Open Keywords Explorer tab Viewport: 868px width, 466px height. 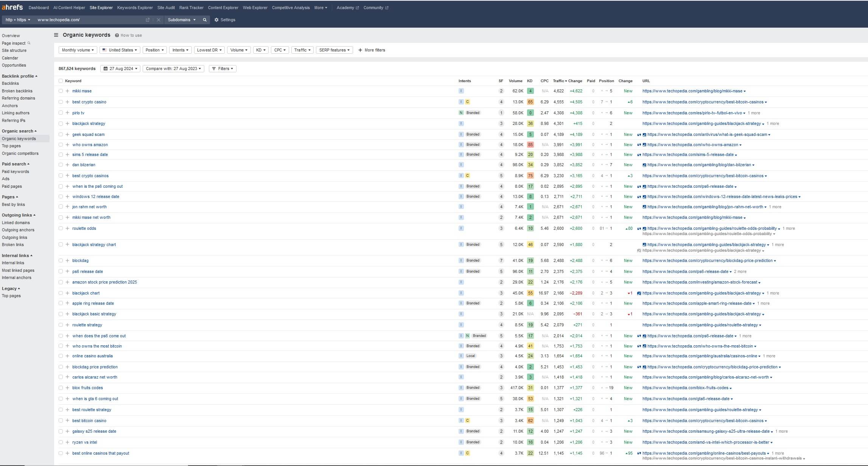[x=135, y=8]
